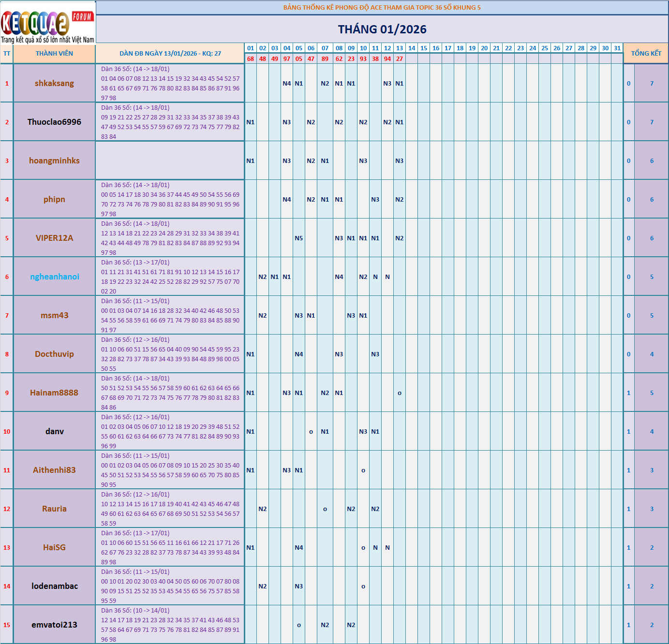Viewport: 669px width, 644px height.
Task: Click the FORUM badge on the logo
Action: point(82,15)
